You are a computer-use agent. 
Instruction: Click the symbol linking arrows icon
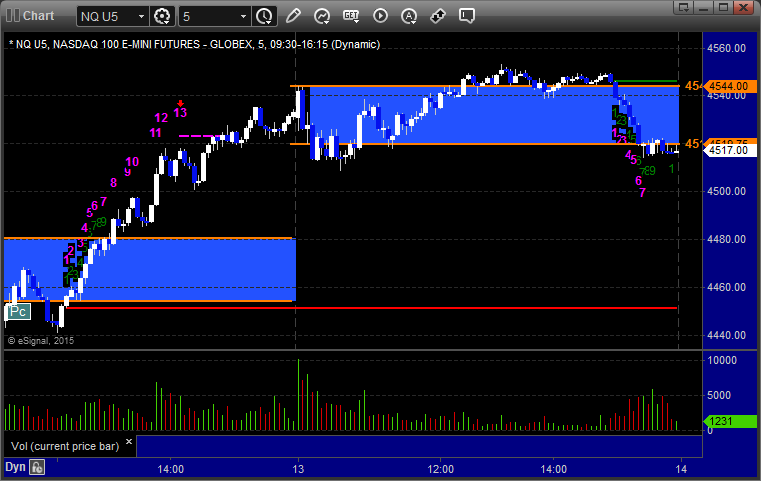(x=438, y=16)
